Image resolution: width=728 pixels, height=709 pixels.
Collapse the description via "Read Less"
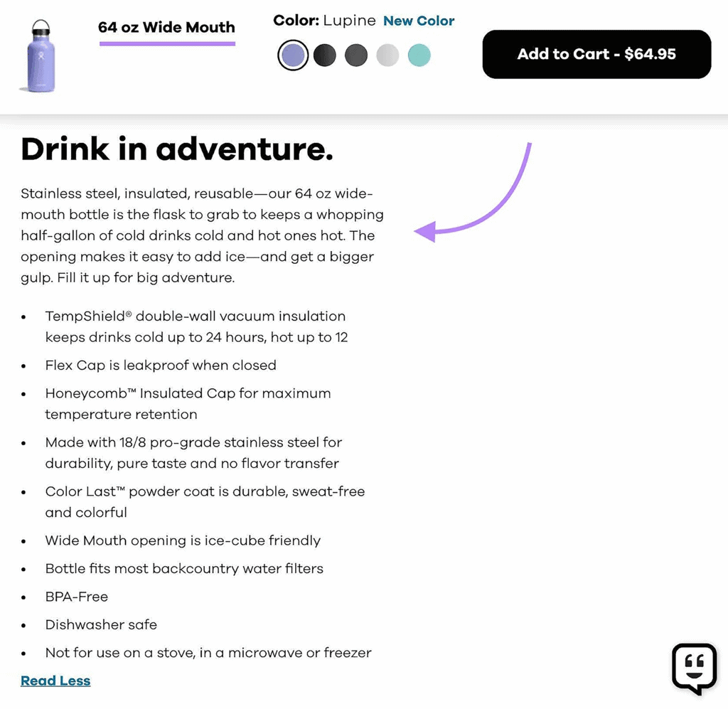pyautogui.click(x=55, y=680)
